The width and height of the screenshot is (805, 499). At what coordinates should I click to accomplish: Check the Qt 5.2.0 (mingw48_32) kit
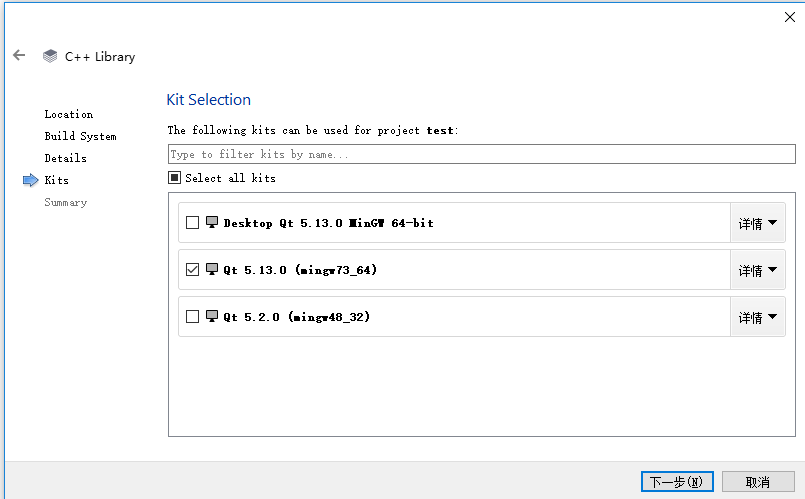coord(193,317)
